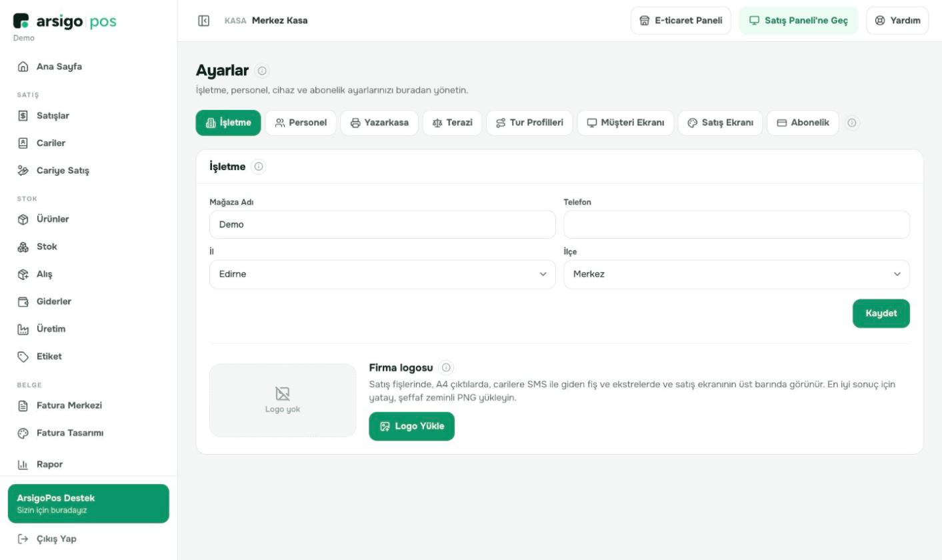Click the info icon after the Abonelik tab

coord(852,123)
